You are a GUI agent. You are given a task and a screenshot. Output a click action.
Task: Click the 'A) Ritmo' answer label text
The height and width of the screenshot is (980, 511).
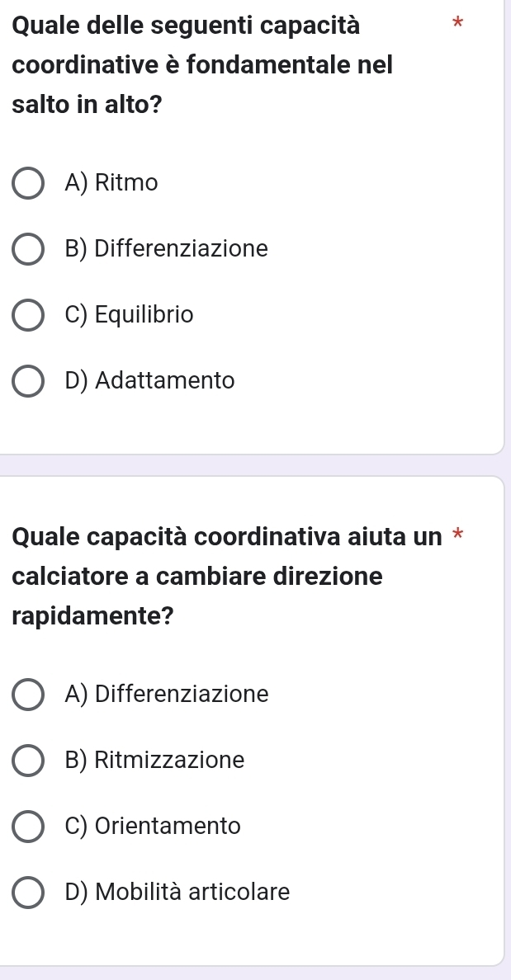(111, 183)
